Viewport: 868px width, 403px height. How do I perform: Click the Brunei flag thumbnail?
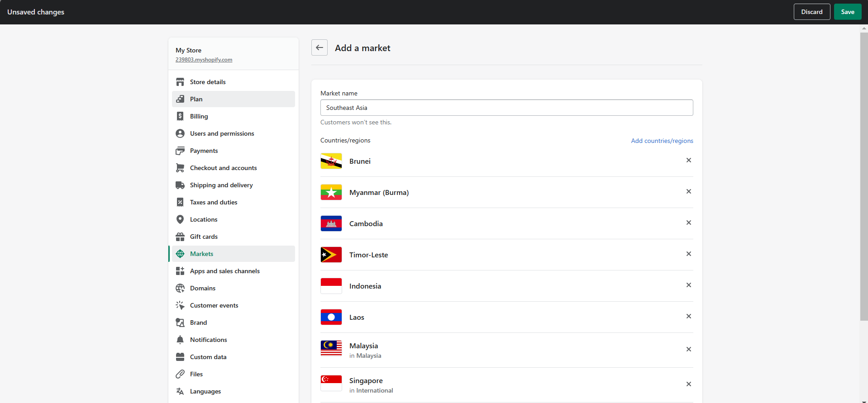point(331,161)
